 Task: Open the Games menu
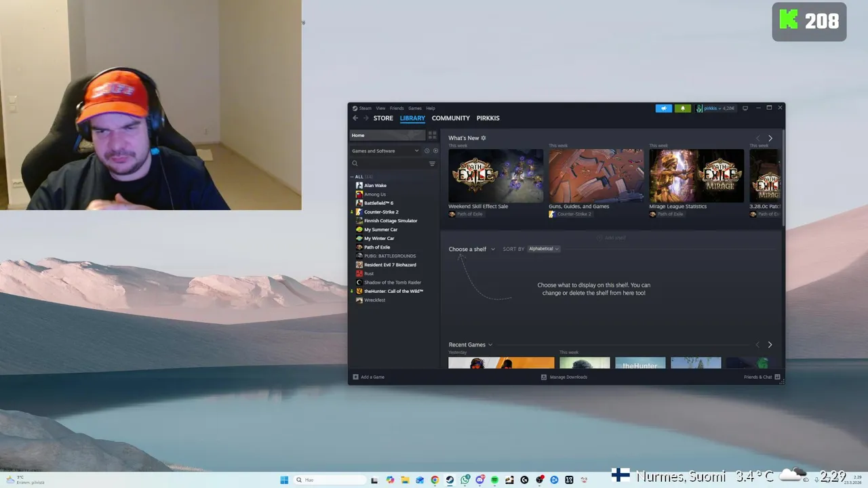(414, 108)
